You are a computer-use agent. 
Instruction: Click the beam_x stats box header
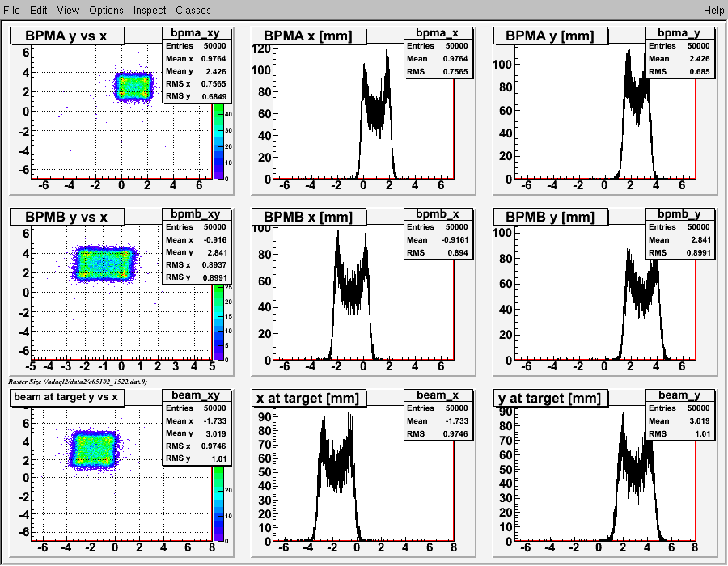[438, 395]
